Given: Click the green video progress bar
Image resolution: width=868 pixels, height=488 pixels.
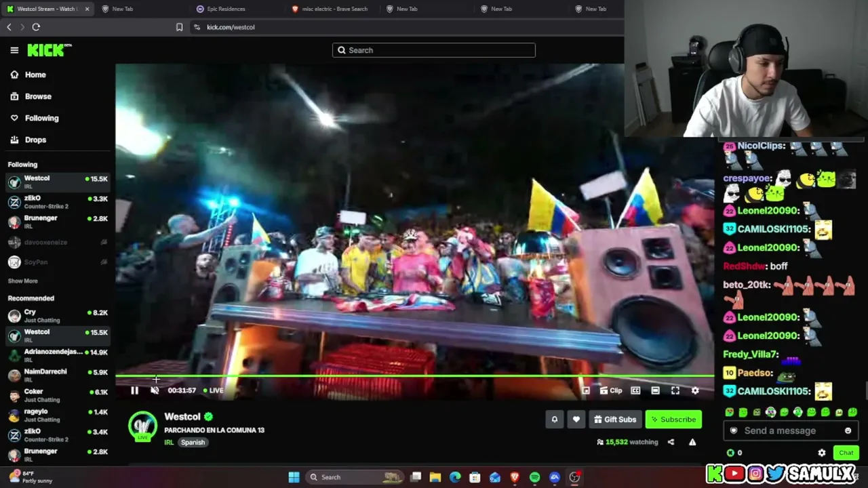Looking at the screenshot, I should (414, 375).
